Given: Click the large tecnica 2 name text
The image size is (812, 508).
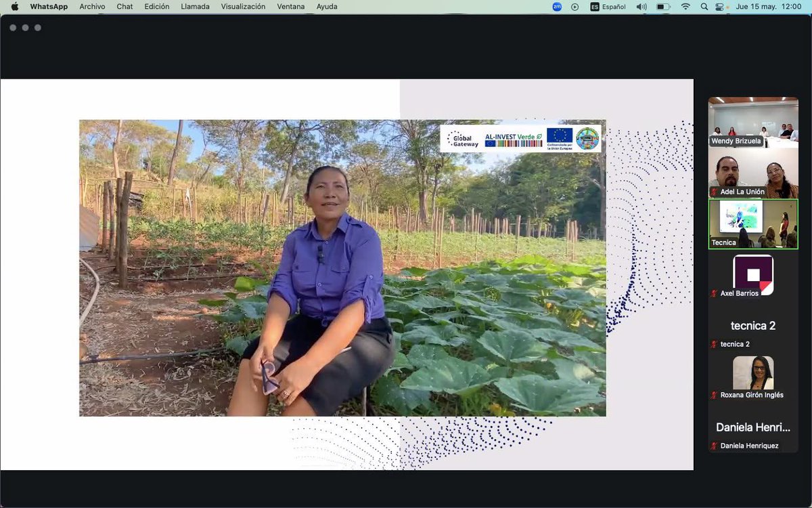Looking at the screenshot, I should tap(753, 326).
